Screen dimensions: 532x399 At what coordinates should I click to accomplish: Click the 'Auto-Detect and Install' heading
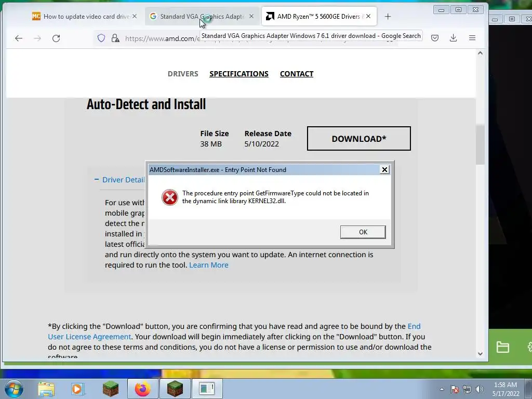(x=146, y=104)
